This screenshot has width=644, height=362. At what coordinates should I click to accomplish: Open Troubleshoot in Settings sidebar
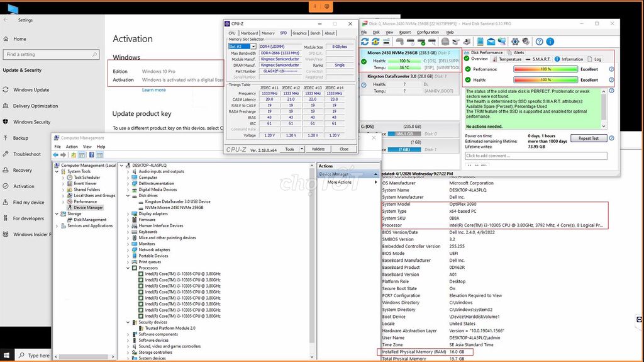coord(26,154)
